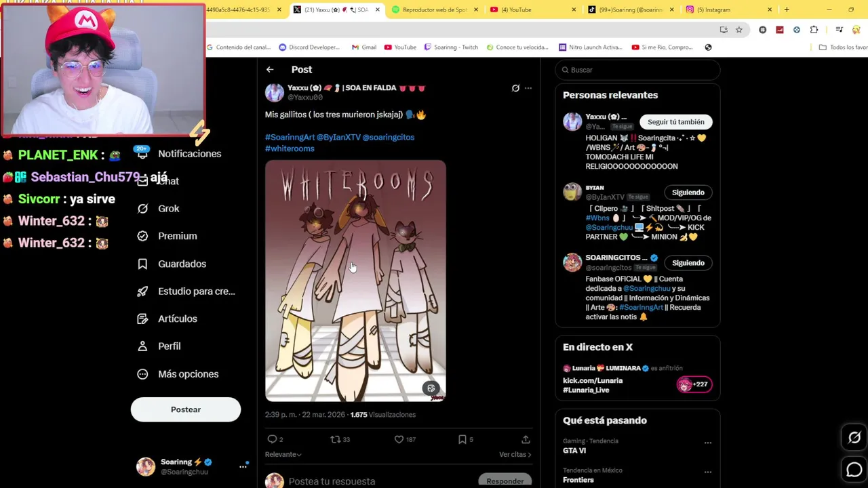This screenshot has width=868, height=488.
Task: Open the Discord Developer bookmark
Action: coord(309,47)
